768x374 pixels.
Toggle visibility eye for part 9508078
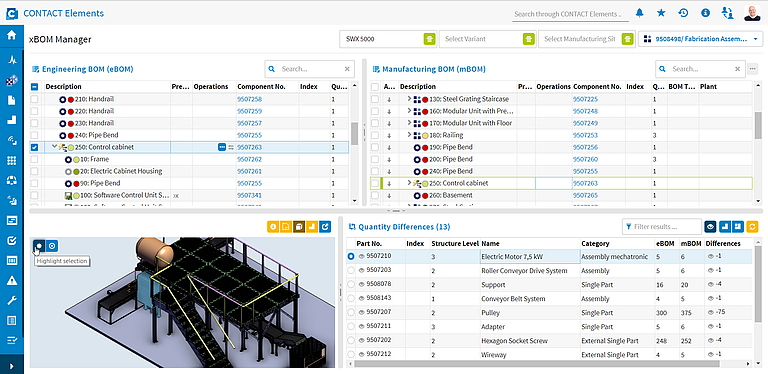pyautogui.click(x=362, y=284)
